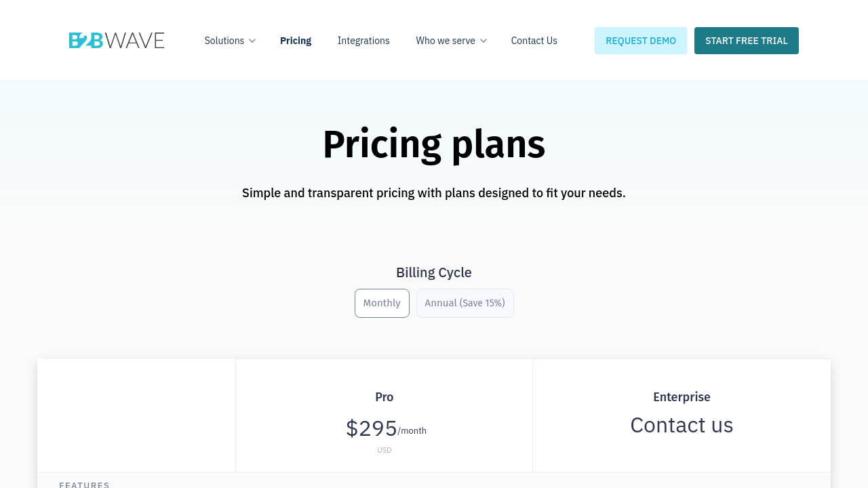Go to the Pricing nav item

pos(296,41)
